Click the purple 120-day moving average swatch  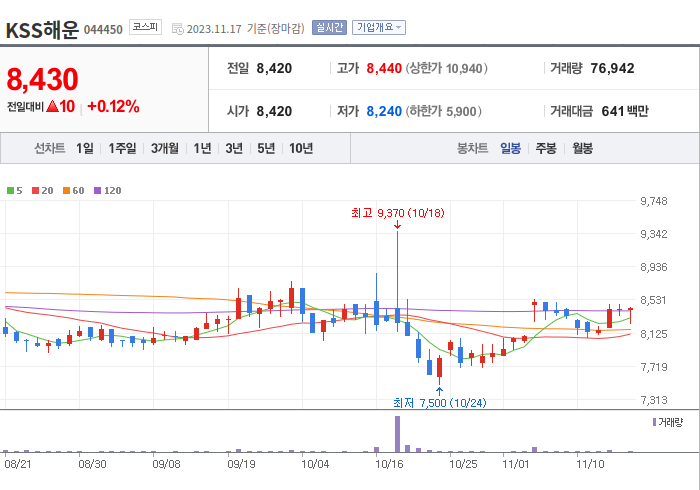pyautogui.click(x=97, y=191)
